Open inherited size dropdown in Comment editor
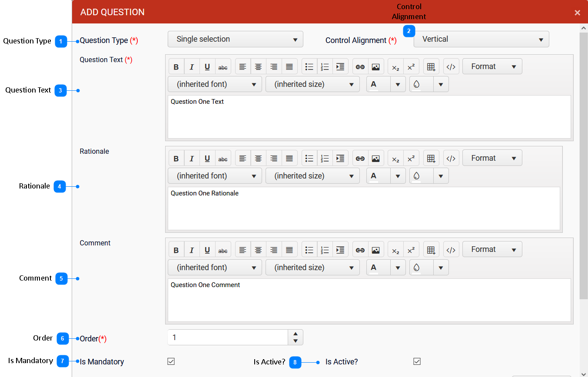The height and width of the screenshot is (377, 588). (x=312, y=268)
